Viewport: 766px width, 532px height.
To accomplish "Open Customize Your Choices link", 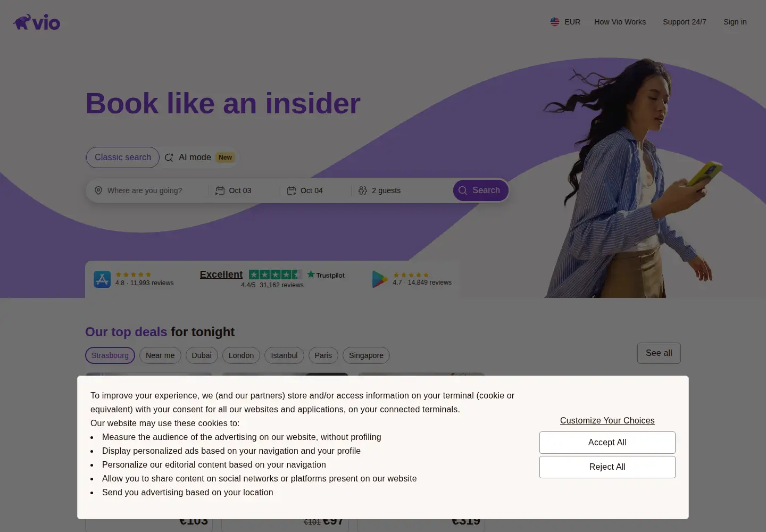I will point(607,420).
